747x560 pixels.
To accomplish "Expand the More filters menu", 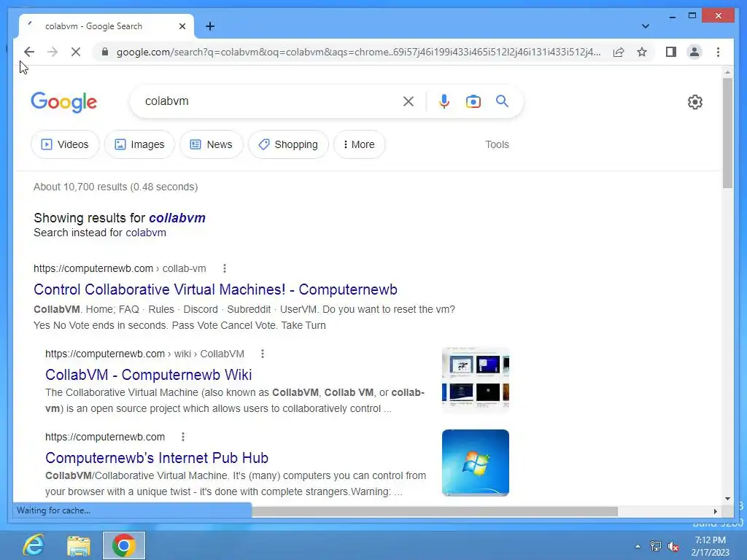I will (x=359, y=144).
